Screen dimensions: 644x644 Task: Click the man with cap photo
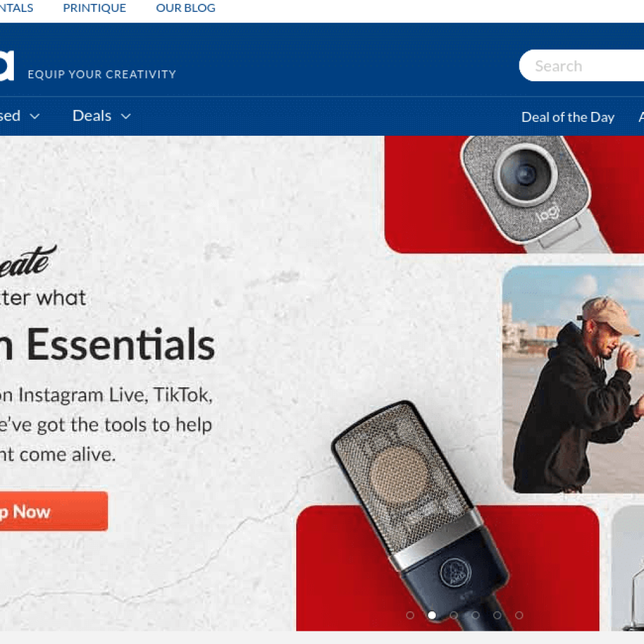(573, 379)
